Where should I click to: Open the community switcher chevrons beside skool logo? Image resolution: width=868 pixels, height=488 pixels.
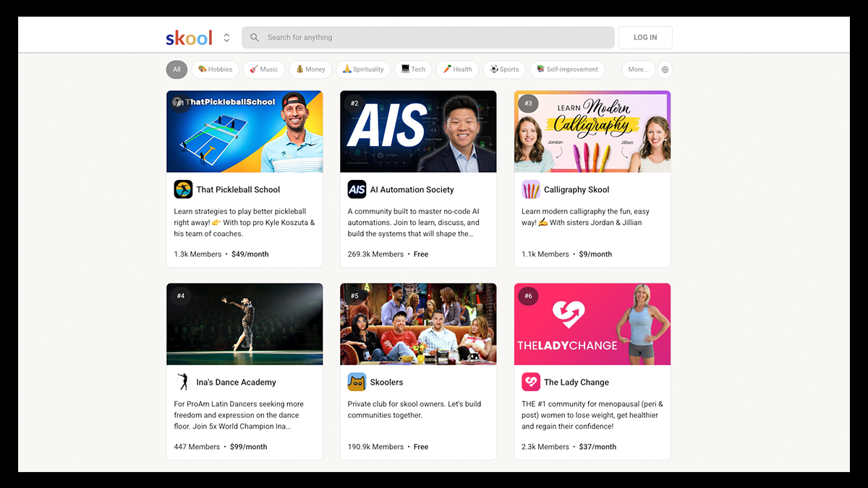[226, 38]
